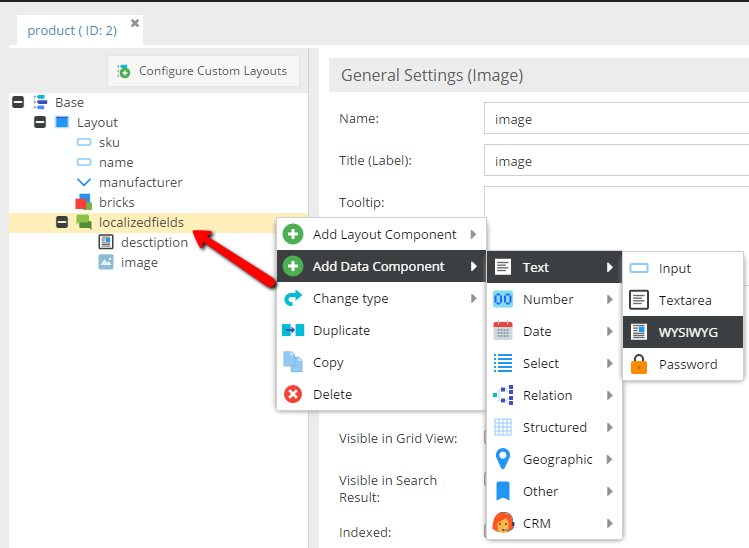Choose Textarea from the Text submenu
The width and height of the screenshot is (749, 548).
tap(683, 301)
